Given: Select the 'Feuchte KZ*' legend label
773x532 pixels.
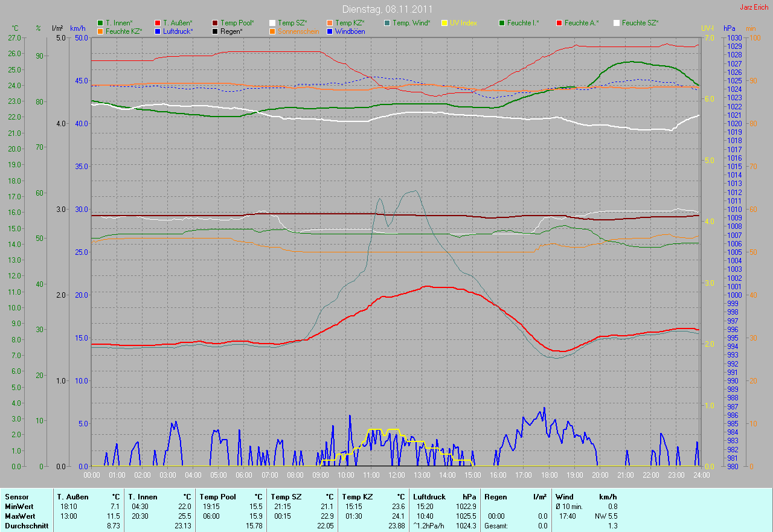Looking at the screenshot, I should (x=124, y=31).
